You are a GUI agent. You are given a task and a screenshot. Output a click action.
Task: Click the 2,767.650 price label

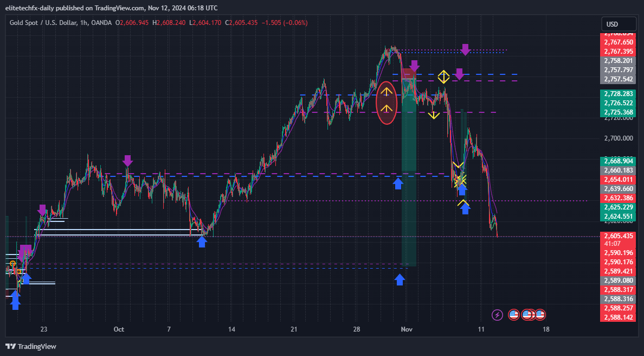pyautogui.click(x=619, y=42)
